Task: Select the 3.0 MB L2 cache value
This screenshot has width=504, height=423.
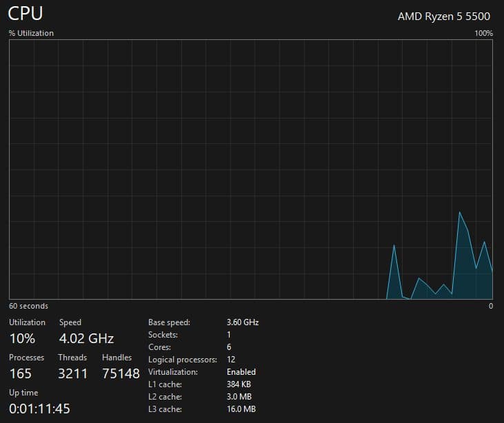Action: (239, 397)
